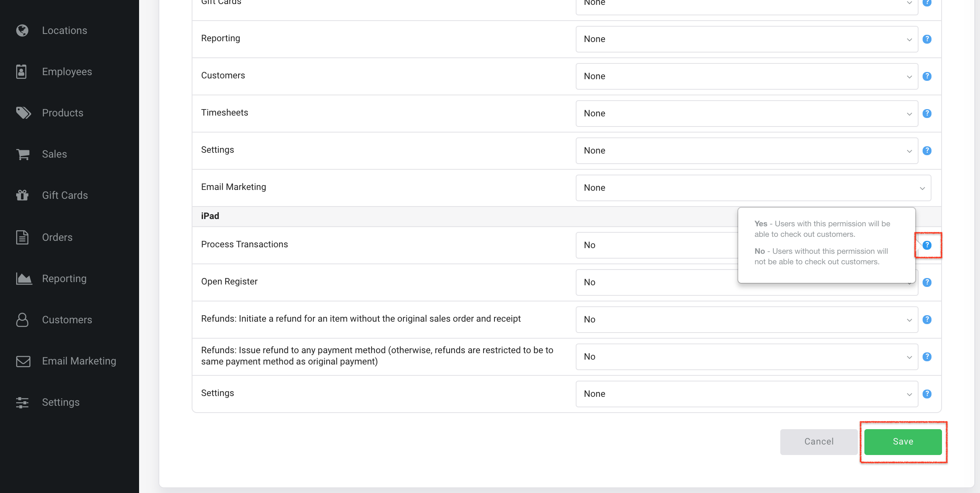Click the Products tag icon
The height and width of the screenshot is (493, 980).
23,113
